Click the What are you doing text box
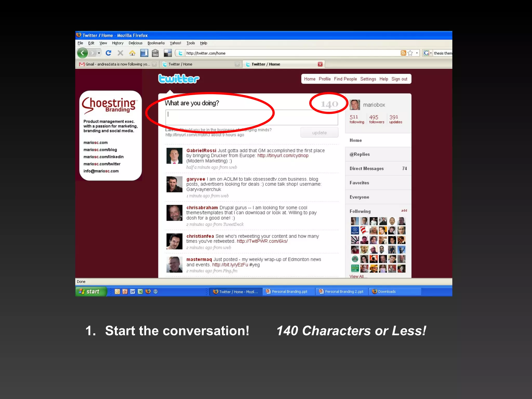 click(252, 117)
